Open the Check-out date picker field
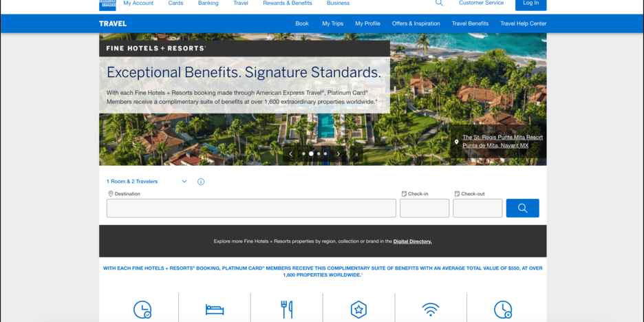The height and width of the screenshot is (322, 644). tap(477, 208)
